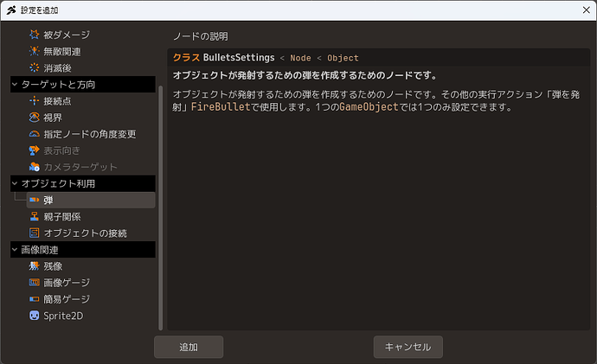This screenshot has height=364, width=597.
Task: Select the 被ダメージ tree item
Action: pyautogui.click(x=91, y=35)
